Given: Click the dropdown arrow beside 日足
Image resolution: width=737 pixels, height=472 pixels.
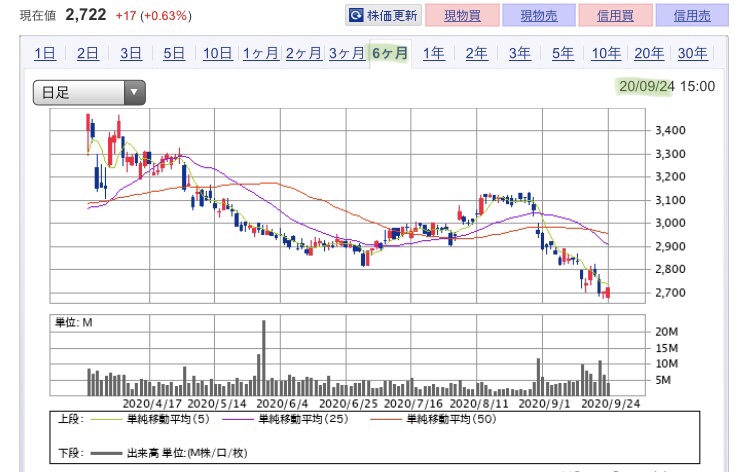Looking at the screenshot, I should pyautogui.click(x=134, y=92).
